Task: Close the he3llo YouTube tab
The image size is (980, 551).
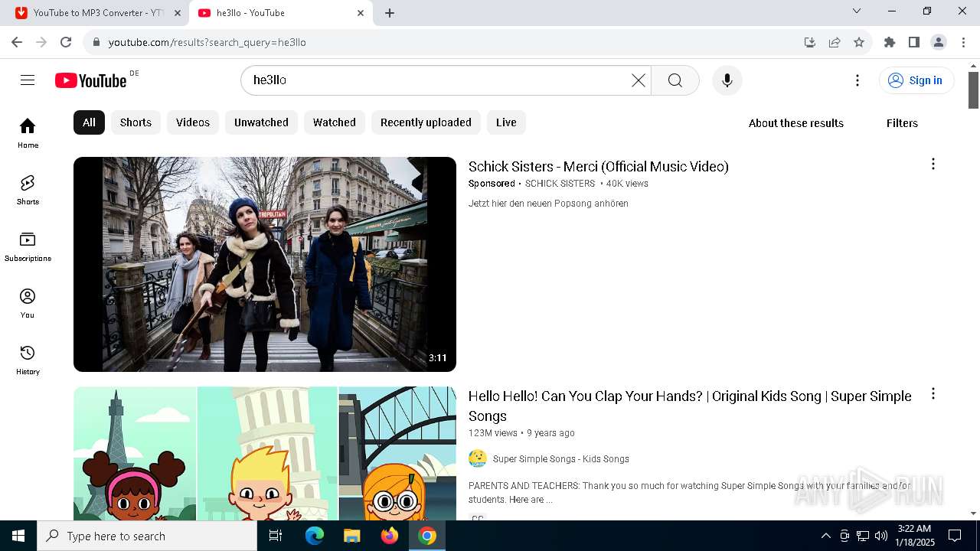Action: 361,13
